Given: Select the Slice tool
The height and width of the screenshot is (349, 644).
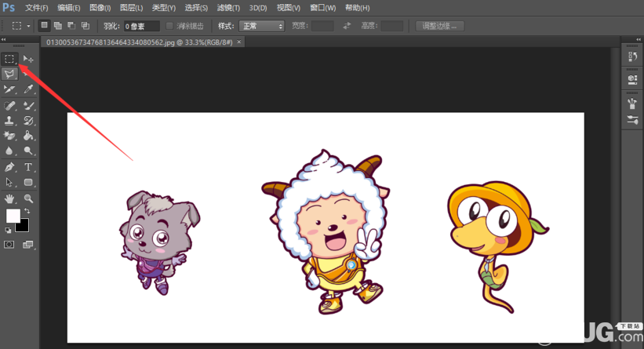Looking at the screenshot, I should point(9,89).
